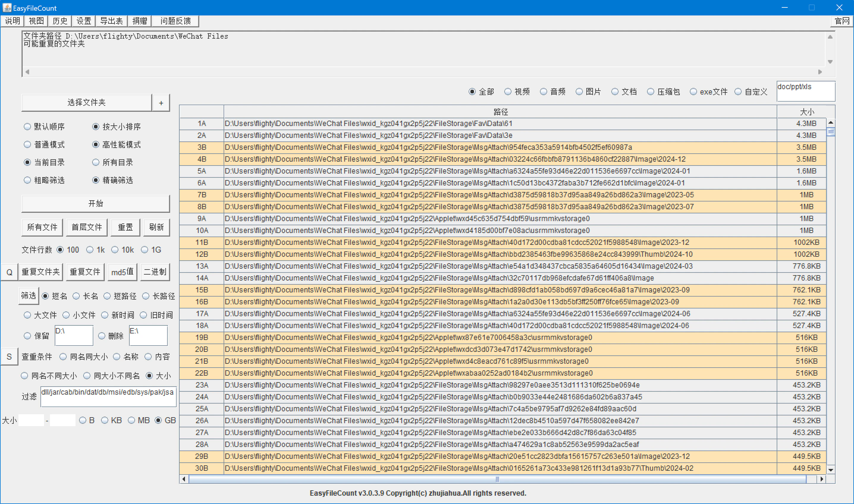Viewport: 854px width, 504px height.
Task: Choose the 图片 file type filter
Action: 588,92
